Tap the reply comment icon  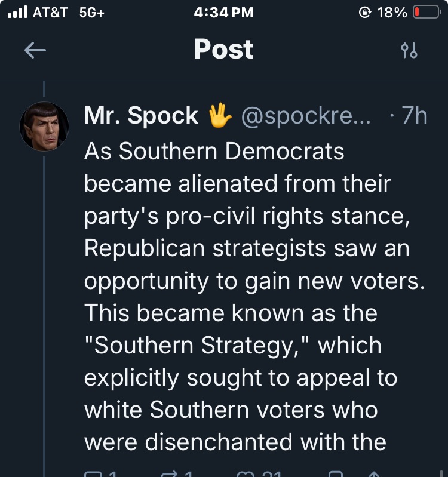pos(94,474)
